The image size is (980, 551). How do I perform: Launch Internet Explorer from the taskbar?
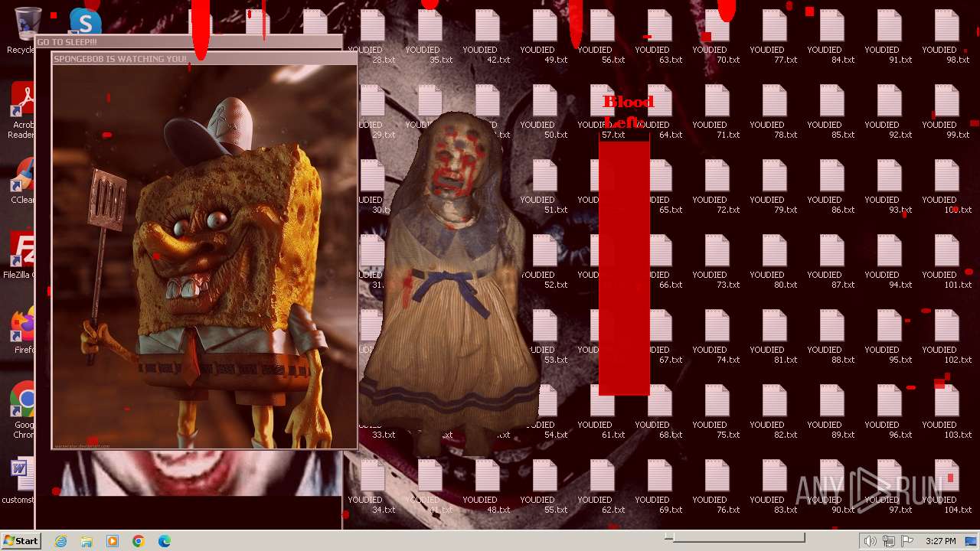60,541
